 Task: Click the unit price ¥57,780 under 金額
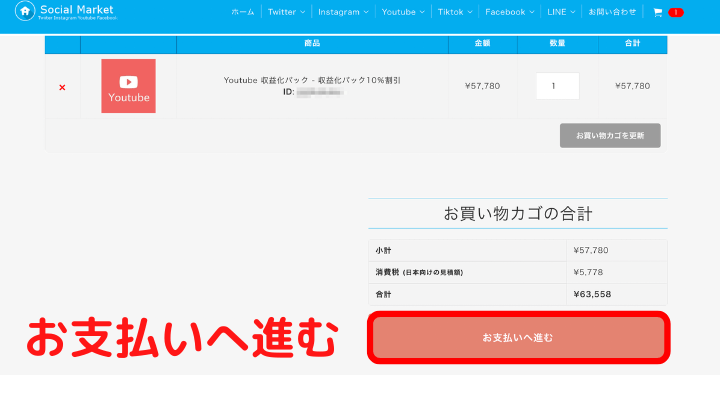coord(483,86)
